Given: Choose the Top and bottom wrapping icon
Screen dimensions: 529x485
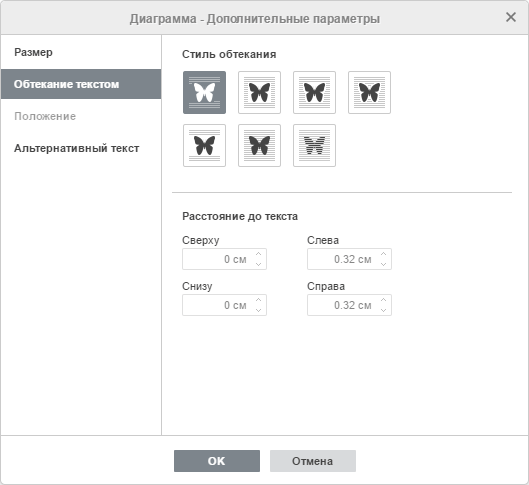Looking at the screenshot, I should 204,145.
